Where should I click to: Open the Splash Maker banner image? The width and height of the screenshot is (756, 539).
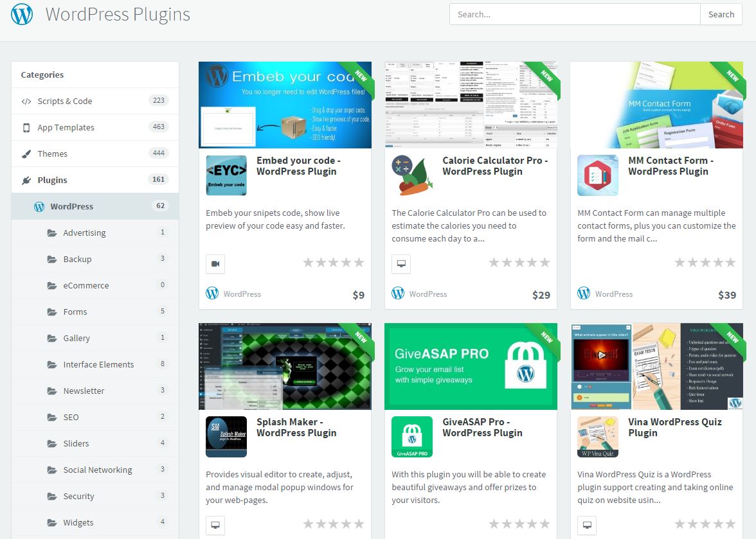pos(285,366)
